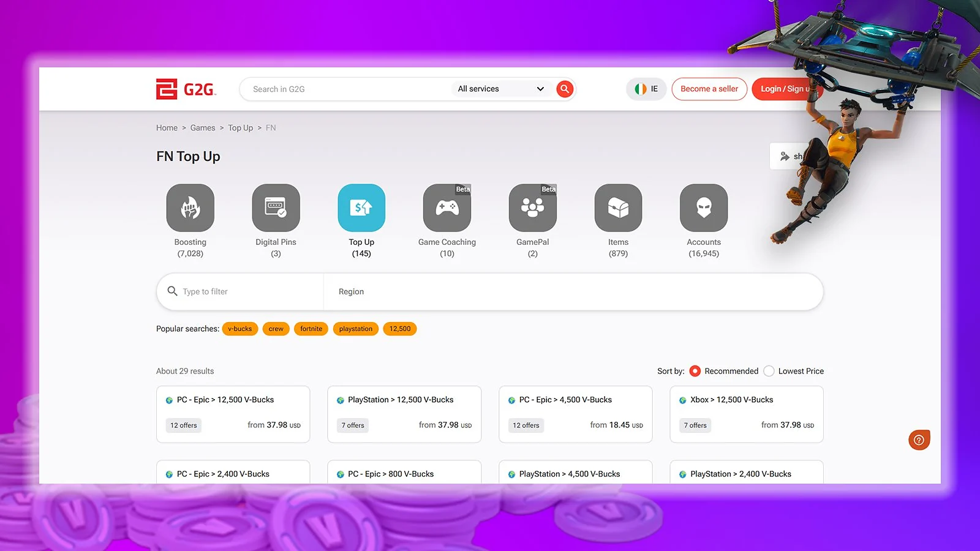The width and height of the screenshot is (980, 551).
Task: Click the v-bucks popular search tag
Action: pyautogui.click(x=240, y=329)
